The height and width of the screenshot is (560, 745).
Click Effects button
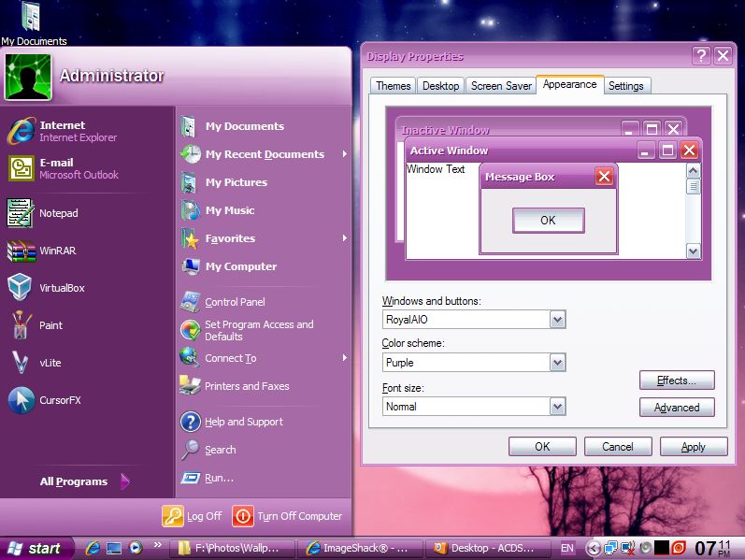[x=677, y=381]
